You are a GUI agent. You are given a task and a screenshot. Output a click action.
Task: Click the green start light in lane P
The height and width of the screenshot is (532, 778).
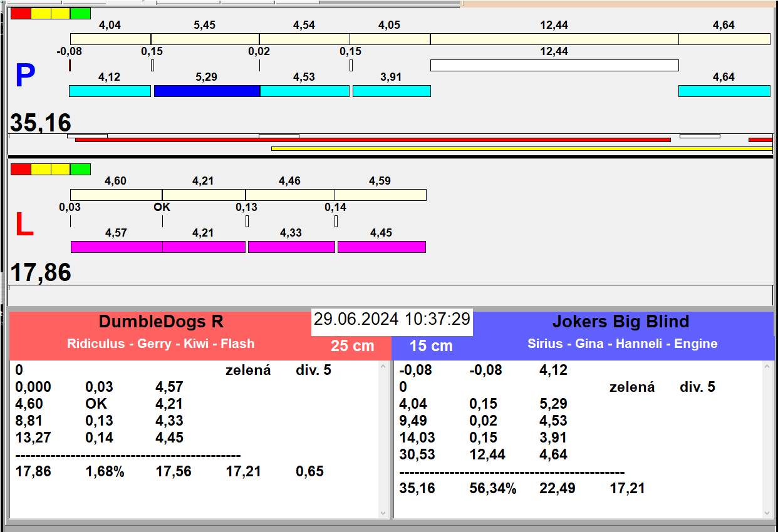pyautogui.click(x=80, y=13)
